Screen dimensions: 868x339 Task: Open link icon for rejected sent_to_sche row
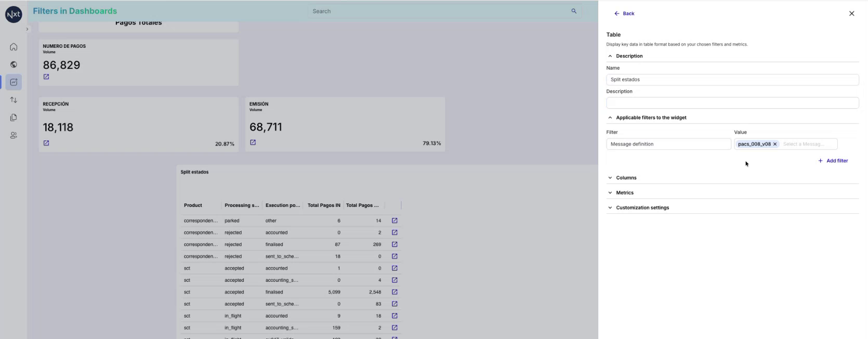394,256
